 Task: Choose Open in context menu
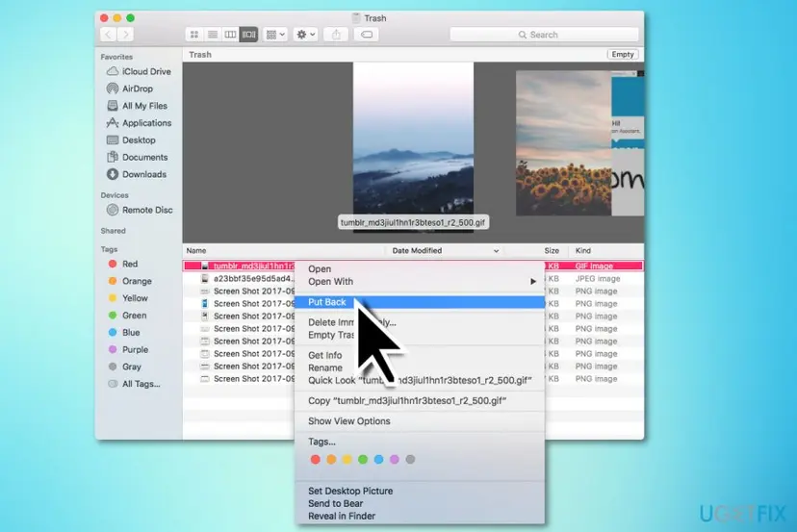(420, 268)
